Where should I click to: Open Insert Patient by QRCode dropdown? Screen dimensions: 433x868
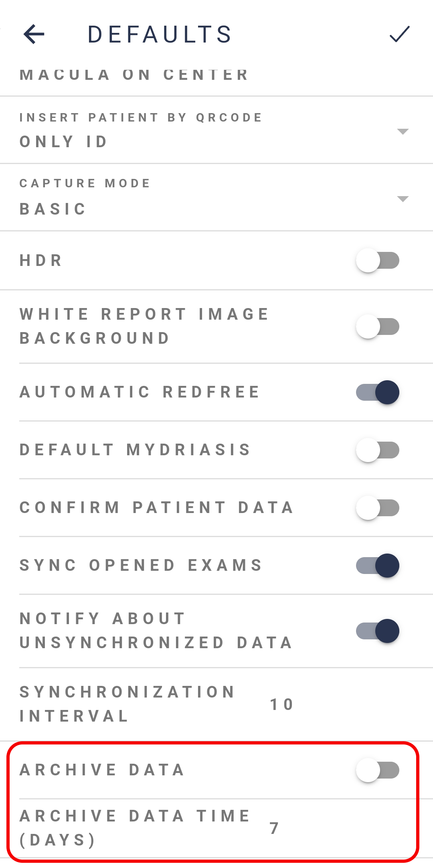pos(402,132)
